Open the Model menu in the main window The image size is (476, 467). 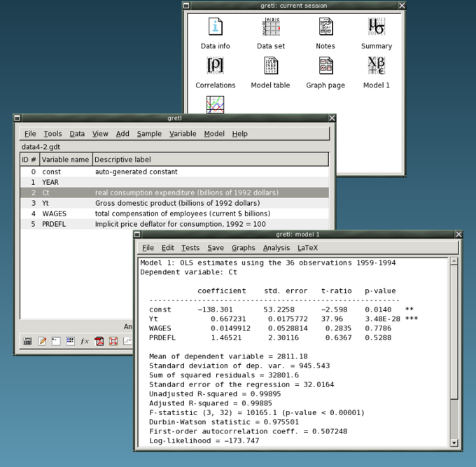[214, 134]
